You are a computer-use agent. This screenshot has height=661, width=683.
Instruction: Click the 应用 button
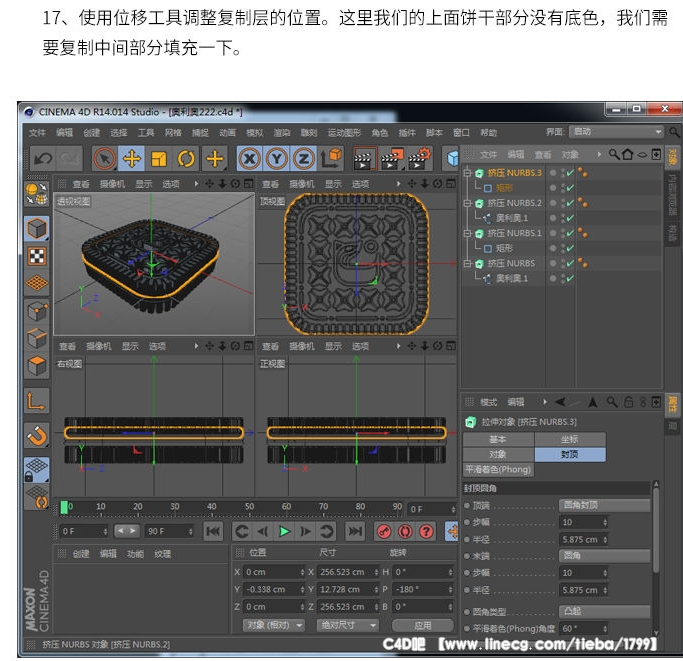423,625
